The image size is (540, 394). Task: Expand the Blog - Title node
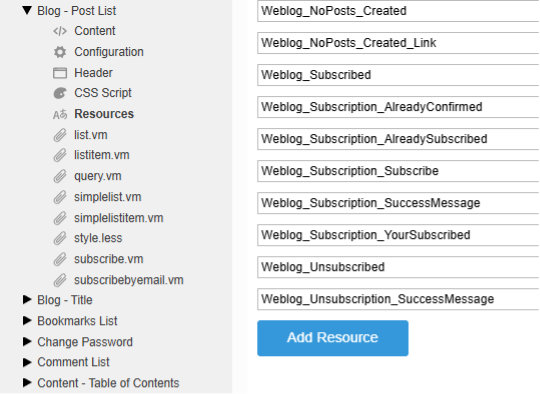[x=27, y=300]
